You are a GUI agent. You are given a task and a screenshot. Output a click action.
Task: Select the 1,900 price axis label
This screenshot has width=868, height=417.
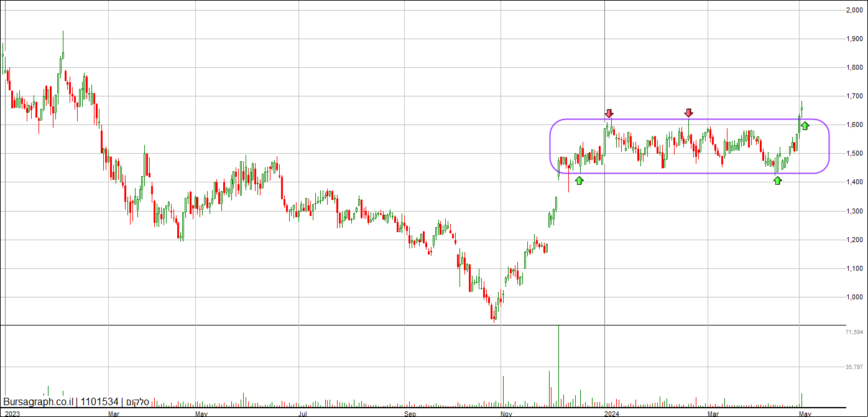pyautogui.click(x=854, y=39)
